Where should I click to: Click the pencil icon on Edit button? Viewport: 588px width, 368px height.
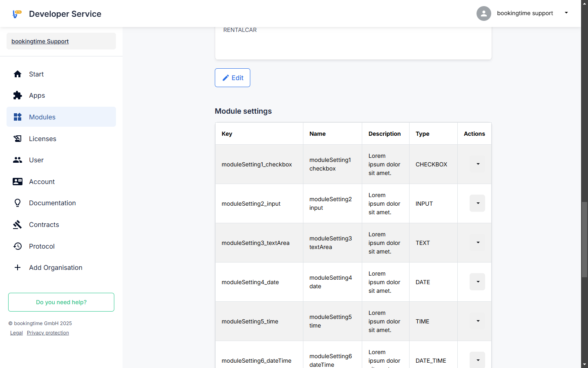[x=225, y=78]
